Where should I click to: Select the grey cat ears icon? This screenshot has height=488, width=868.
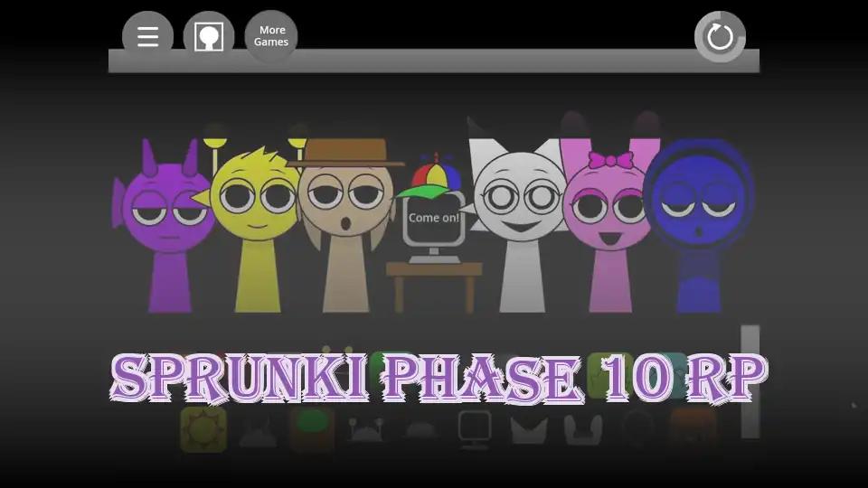529,429
